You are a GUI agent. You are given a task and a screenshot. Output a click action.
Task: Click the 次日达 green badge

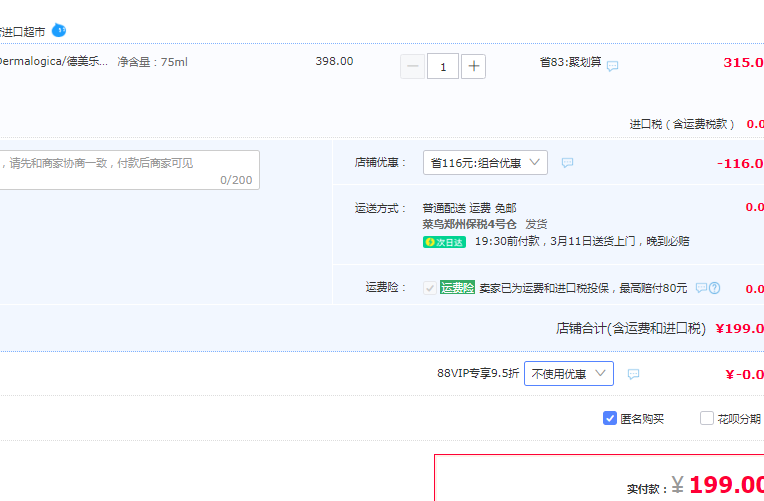point(444,242)
